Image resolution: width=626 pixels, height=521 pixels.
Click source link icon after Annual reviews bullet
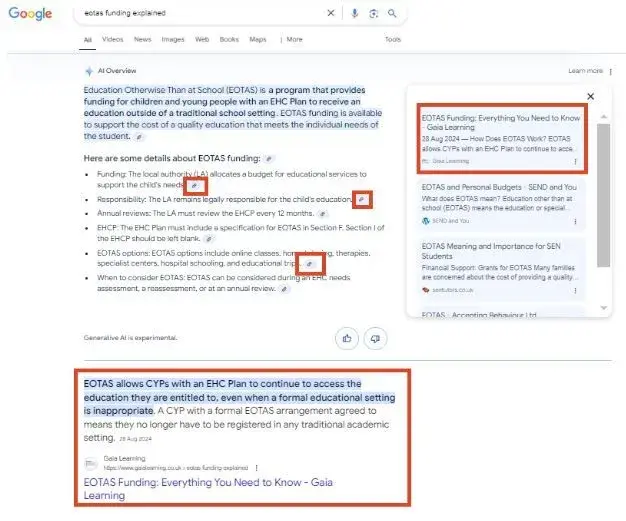(322, 214)
